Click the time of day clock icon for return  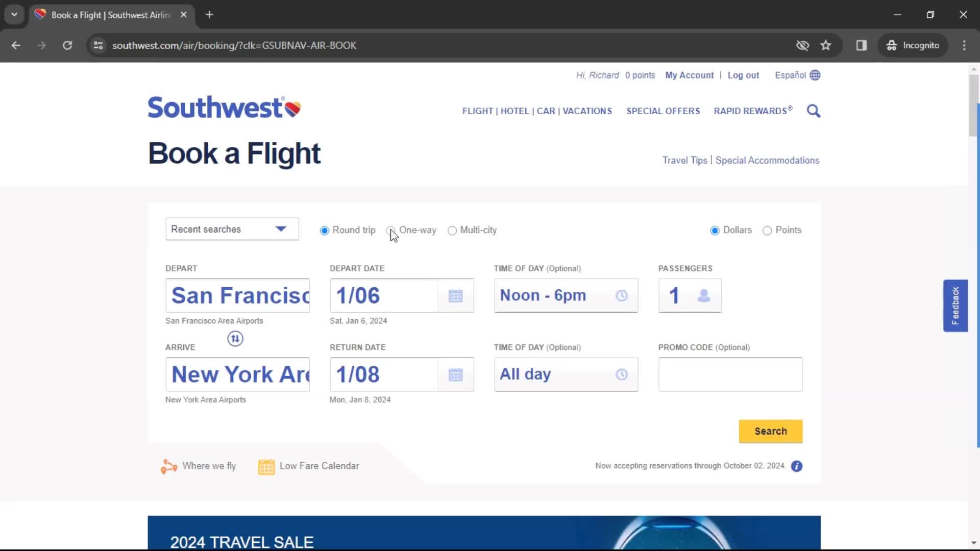(621, 374)
